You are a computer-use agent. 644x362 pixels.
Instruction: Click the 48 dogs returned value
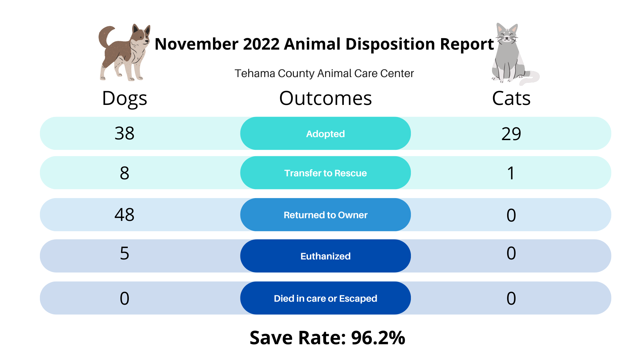pyautogui.click(x=124, y=215)
